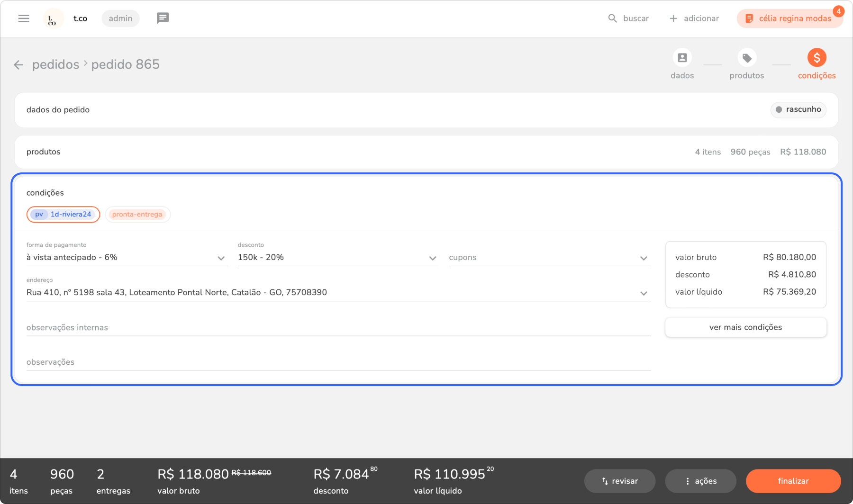Select the condições dollar step icon
The width and height of the screenshot is (853, 504).
click(x=816, y=58)
